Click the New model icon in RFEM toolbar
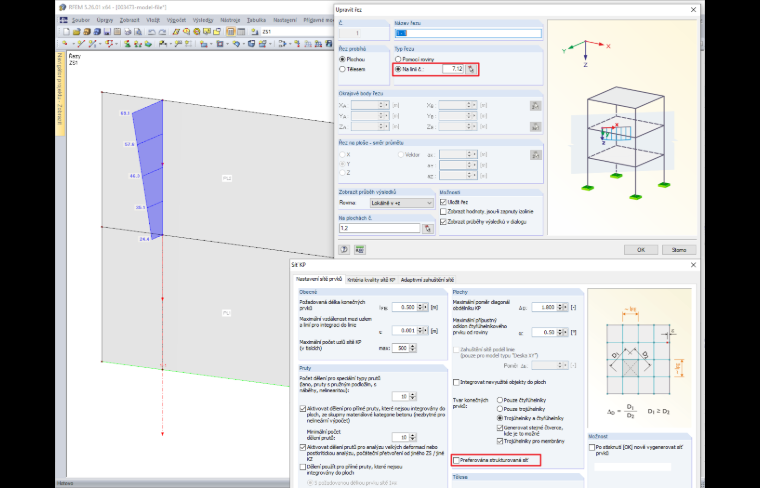Screen dimensions: 760x488 point(66,31)
